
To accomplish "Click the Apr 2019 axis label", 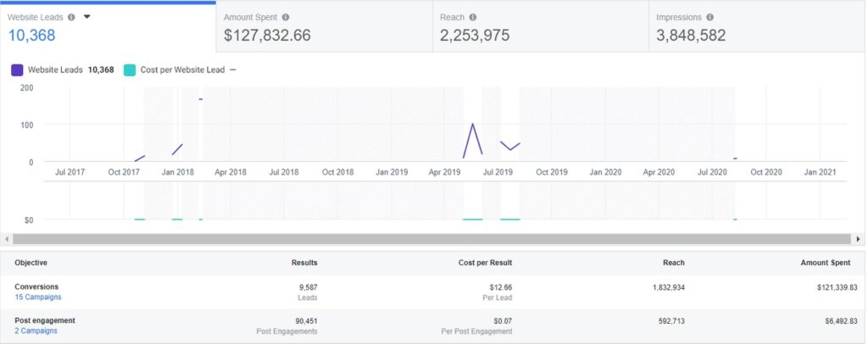I will 444,172.
